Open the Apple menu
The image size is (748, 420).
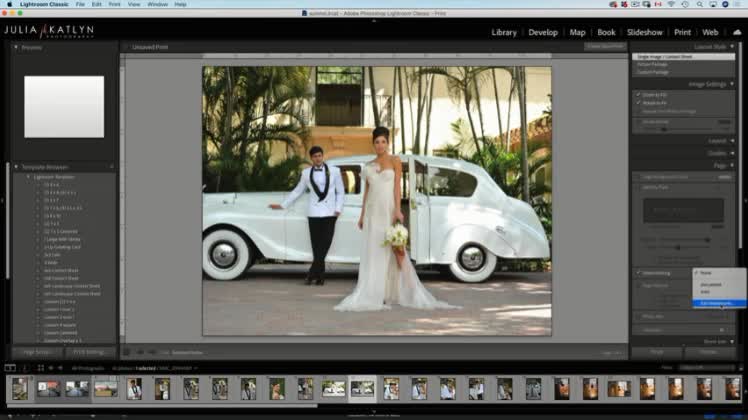(9, 4)
